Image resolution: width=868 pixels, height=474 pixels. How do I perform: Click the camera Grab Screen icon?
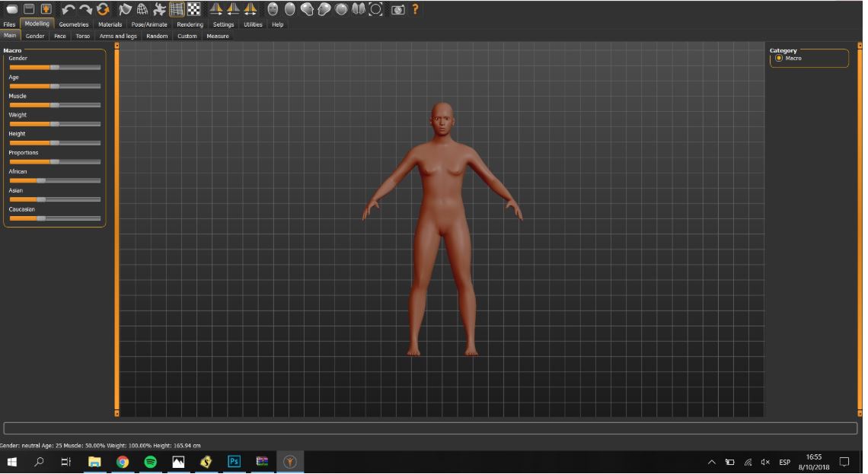coord(397,10)
